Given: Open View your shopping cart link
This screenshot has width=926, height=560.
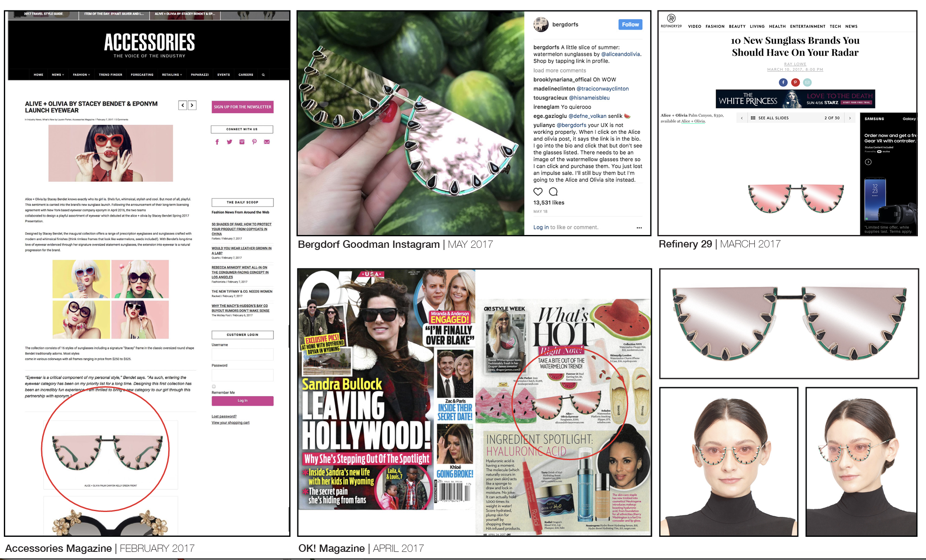Looking at the screenshot, I should pos(230,423).
